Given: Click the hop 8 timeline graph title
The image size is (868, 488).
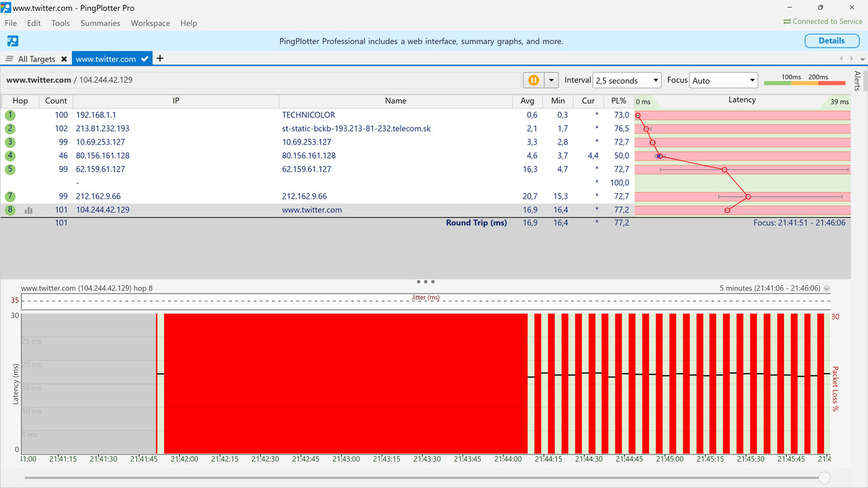Looking at the screenshot, I should (87, 288).
